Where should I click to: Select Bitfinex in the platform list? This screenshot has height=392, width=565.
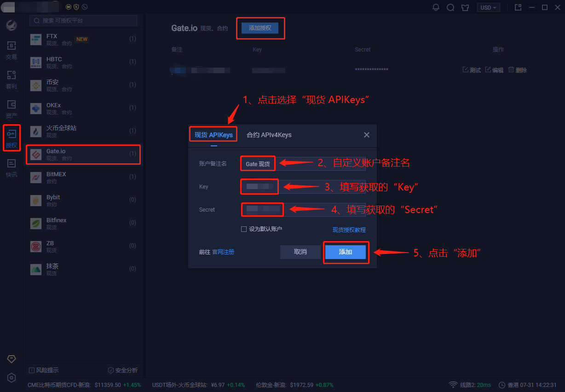tap(83, 224)
